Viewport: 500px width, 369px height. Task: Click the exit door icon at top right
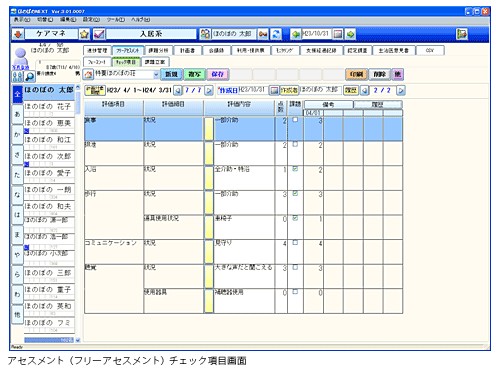(x=462, y=34)
